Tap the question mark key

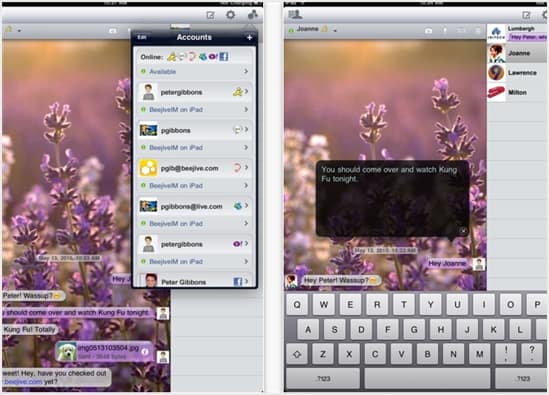pyautogui.click(x=532, y=354)
